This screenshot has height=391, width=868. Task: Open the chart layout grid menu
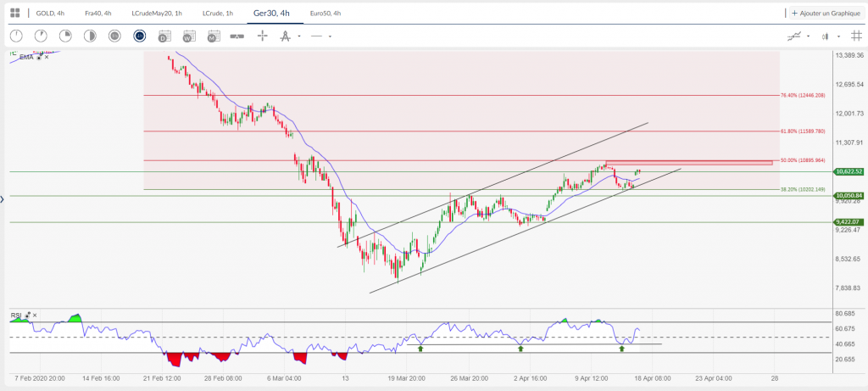click(14, 13)
